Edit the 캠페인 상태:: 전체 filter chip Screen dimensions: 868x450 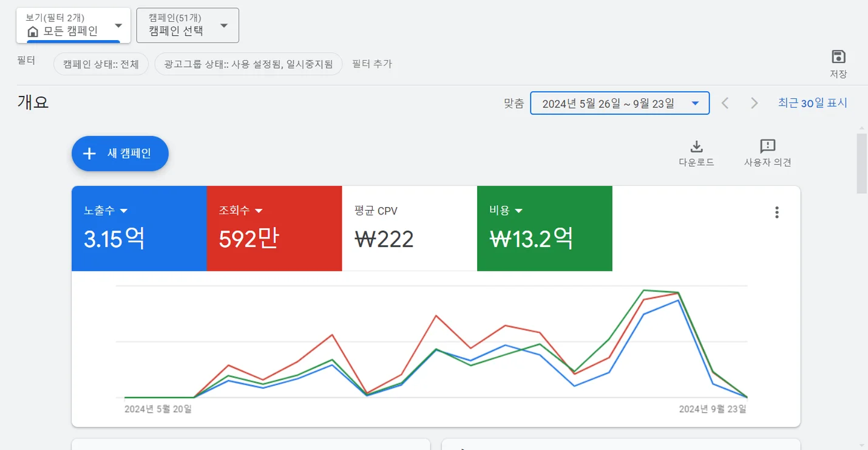[101, 64]
